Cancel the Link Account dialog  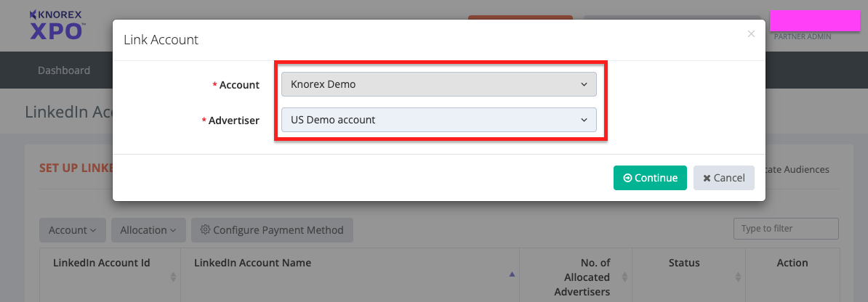pyautogui.click(x=723, y=178)
